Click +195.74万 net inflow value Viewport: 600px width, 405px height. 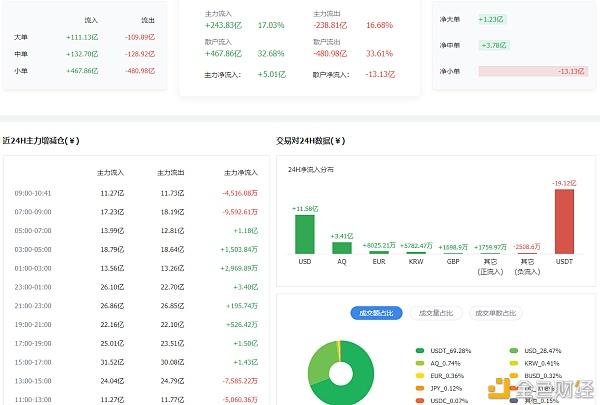pos(242,306)
